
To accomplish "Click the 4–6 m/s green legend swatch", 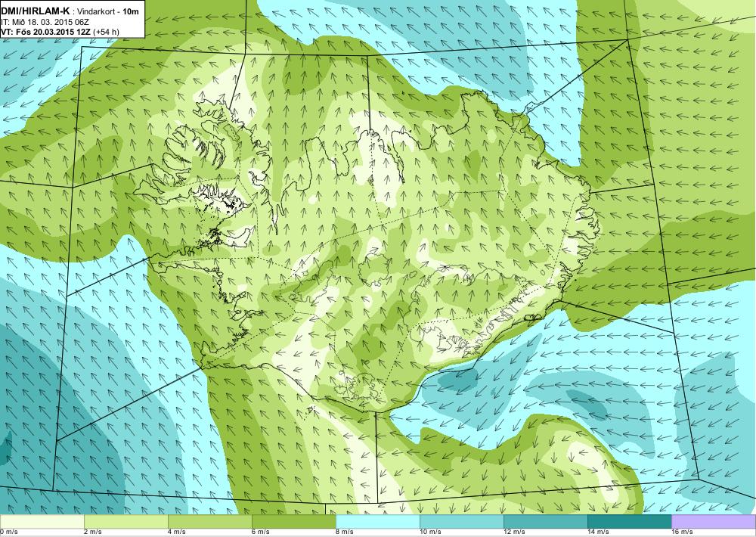I will [x=210, y=522].
